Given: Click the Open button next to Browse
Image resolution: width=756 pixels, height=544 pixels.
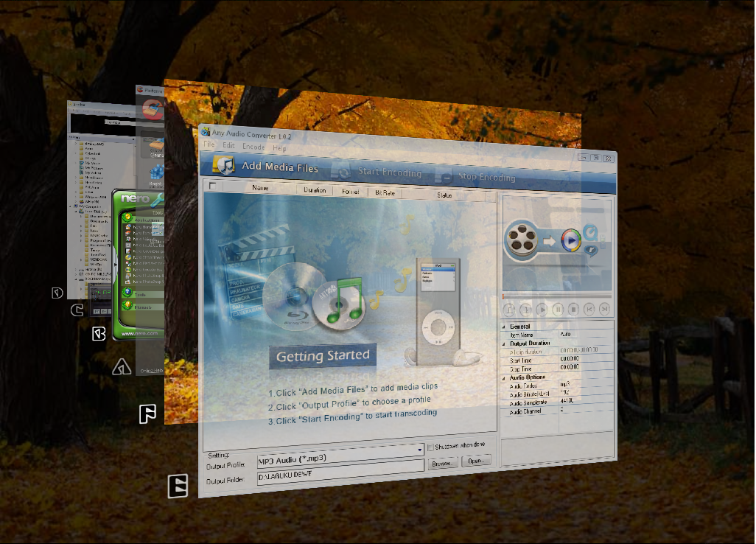Looking at the screenshot, I should [477, 460].
